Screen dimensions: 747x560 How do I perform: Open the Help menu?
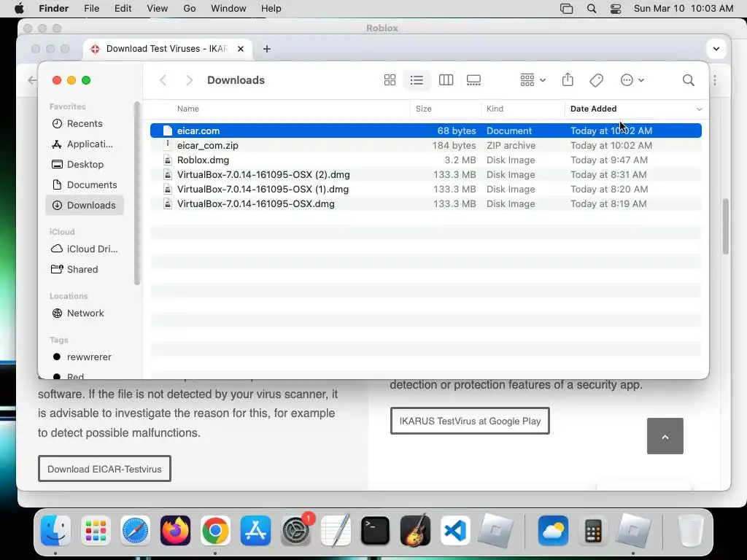[271, 9]
